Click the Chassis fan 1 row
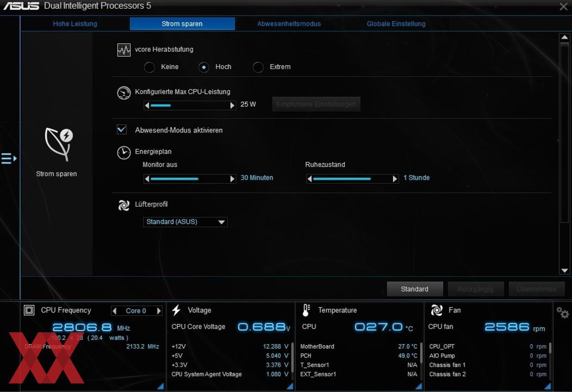572x392 pixels. (x=488, y=365)
